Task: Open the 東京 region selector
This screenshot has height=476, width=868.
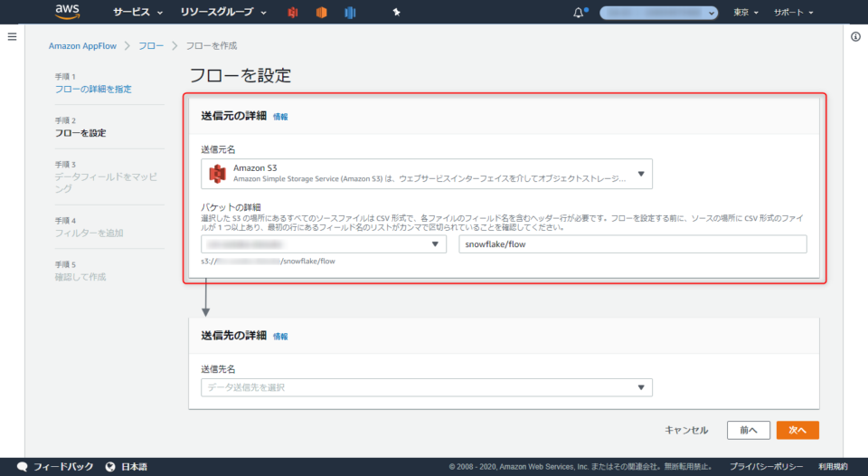Action: (746, 12)
